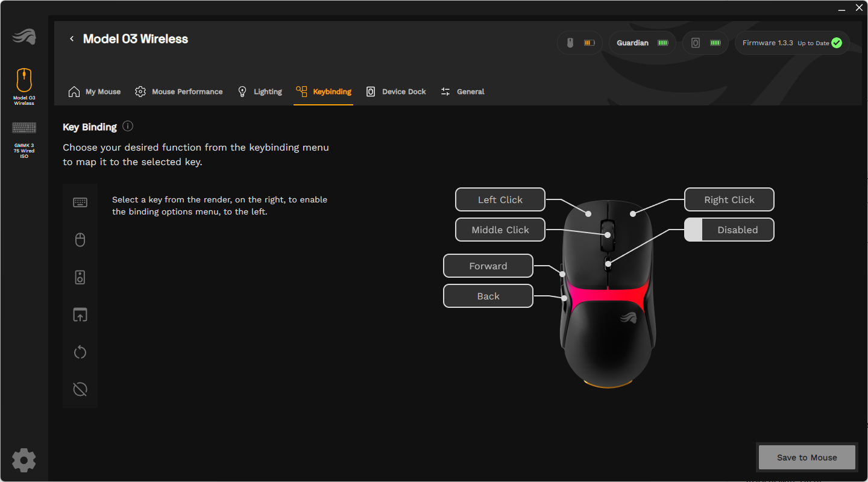
Task: Open the launch application binding category icon
Action: pyautogui.click(x=80, y=315)
